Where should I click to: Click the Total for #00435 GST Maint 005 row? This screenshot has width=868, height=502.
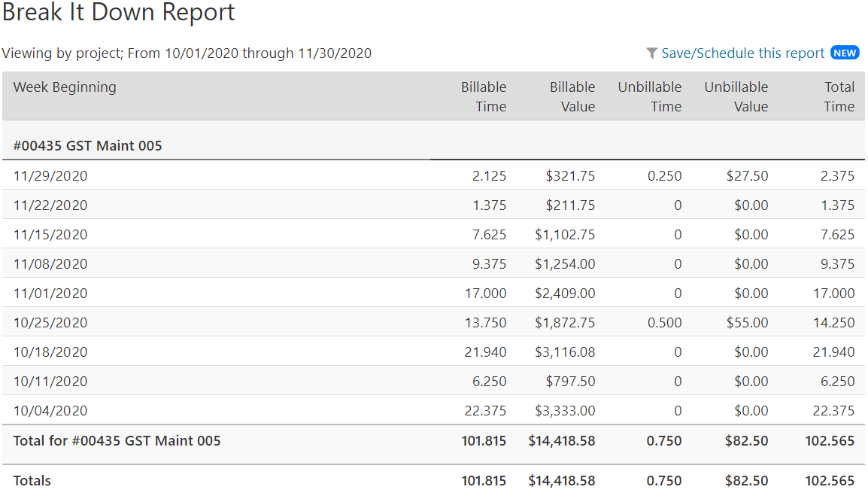click(x=117, y=440)
